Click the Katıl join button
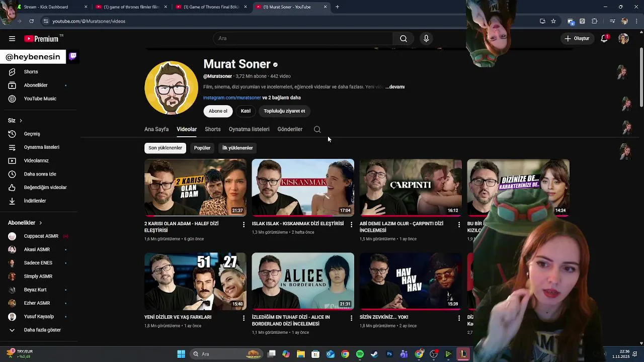Viewport: 644px width, 362px height. tap(246, 111)
